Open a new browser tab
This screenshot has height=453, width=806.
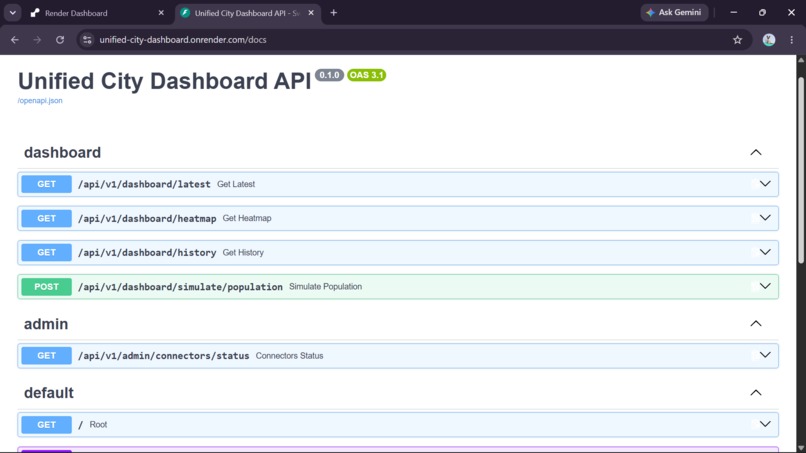pos(334,13)
